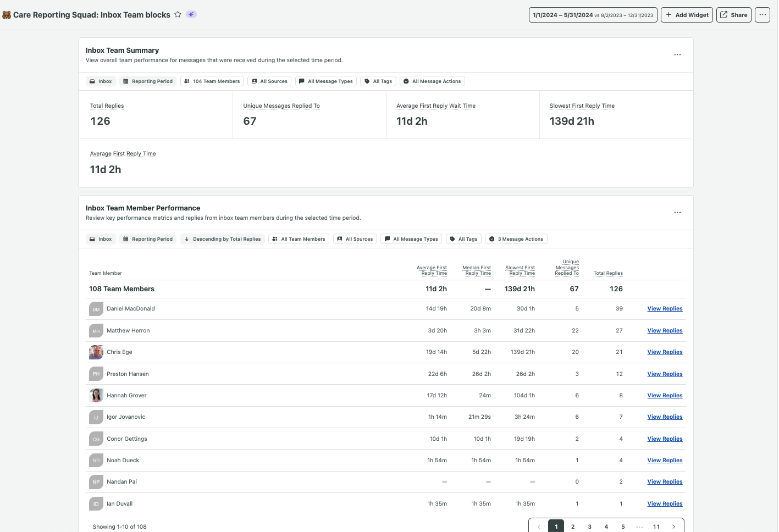
Task: Go to next page with right arrow
Action: pyautogui.click(x=673, y=527)
